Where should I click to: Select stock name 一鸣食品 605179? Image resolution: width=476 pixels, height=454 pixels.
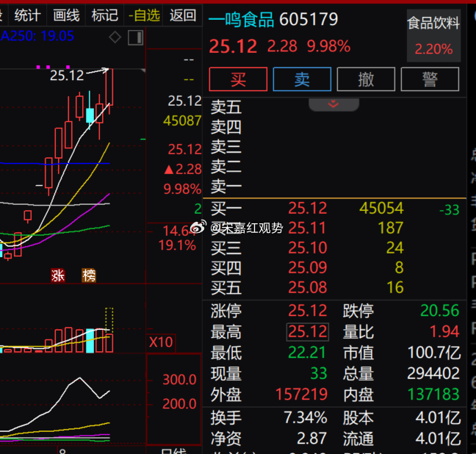(x=273, y=19)
